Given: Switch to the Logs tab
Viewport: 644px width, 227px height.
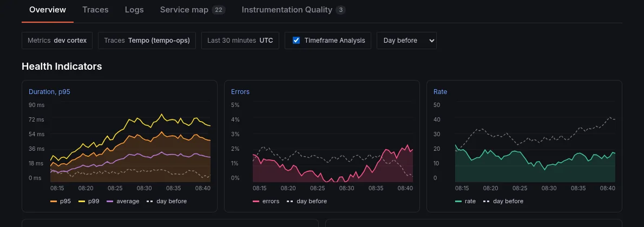Looking at the screenshot, I should (134, 10).
